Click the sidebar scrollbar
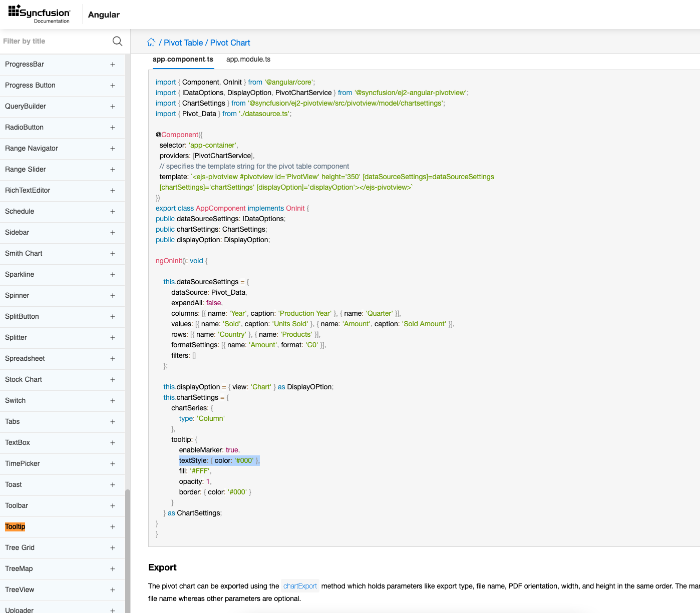 (129, 550)
